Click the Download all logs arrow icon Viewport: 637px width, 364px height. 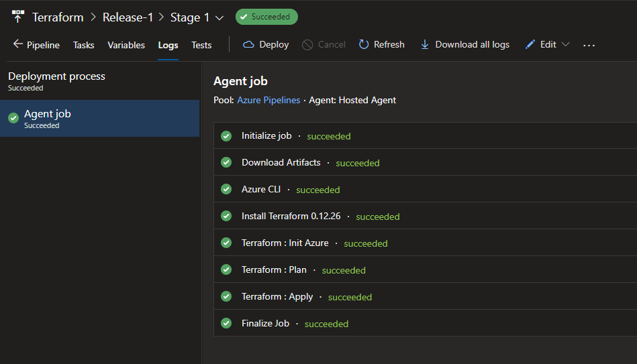[x=424, y=45]
